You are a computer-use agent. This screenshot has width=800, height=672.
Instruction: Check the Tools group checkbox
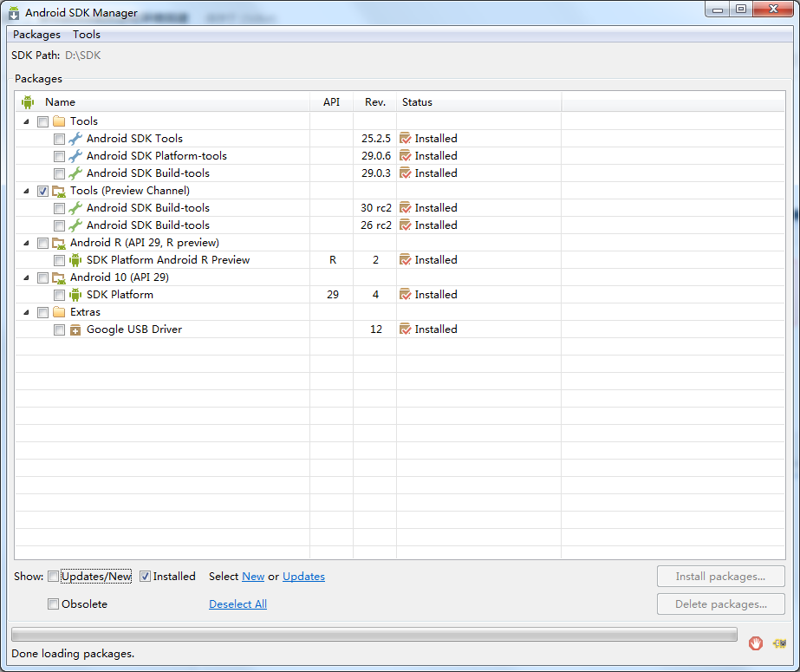point(42,122)
